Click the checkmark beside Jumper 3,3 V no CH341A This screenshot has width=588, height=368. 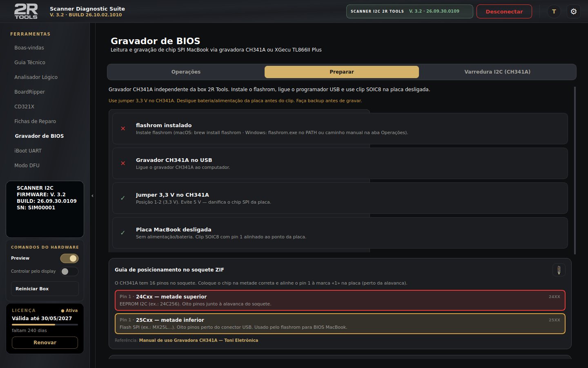tap(123, 198)
